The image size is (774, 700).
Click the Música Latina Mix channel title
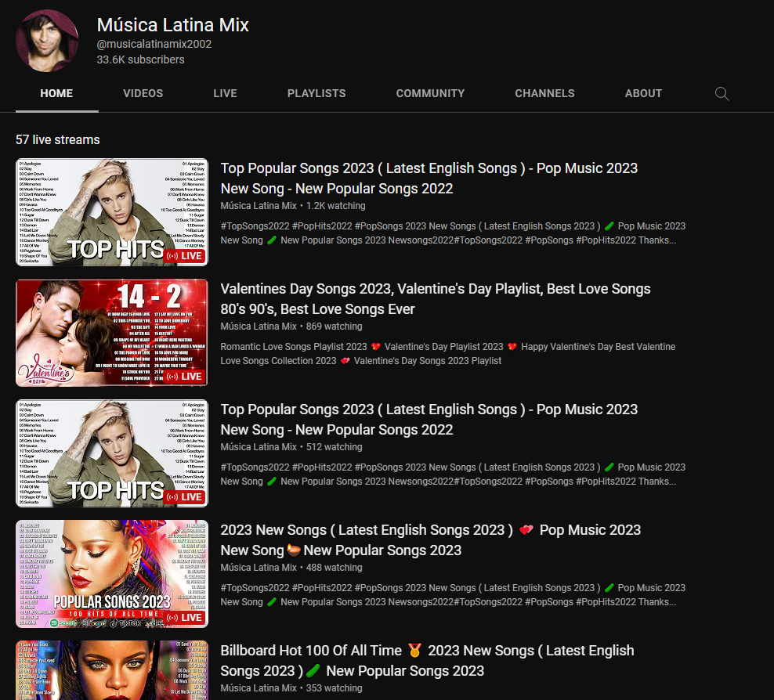(x=173, y=25)
